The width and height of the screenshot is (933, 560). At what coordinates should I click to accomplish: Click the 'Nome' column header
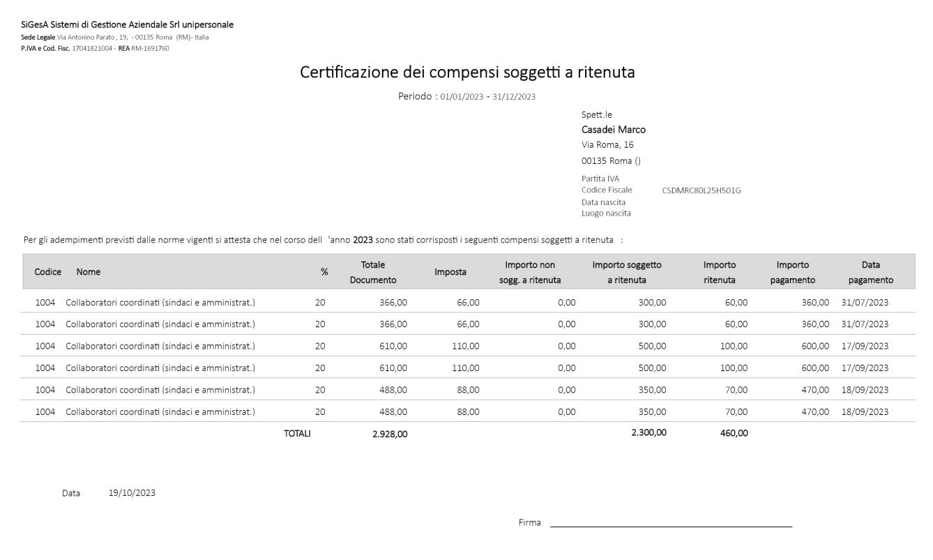(89, 272)
